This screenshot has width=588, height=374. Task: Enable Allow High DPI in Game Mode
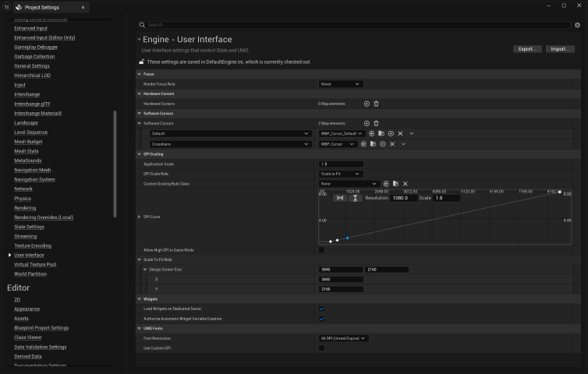pos(321,249)
